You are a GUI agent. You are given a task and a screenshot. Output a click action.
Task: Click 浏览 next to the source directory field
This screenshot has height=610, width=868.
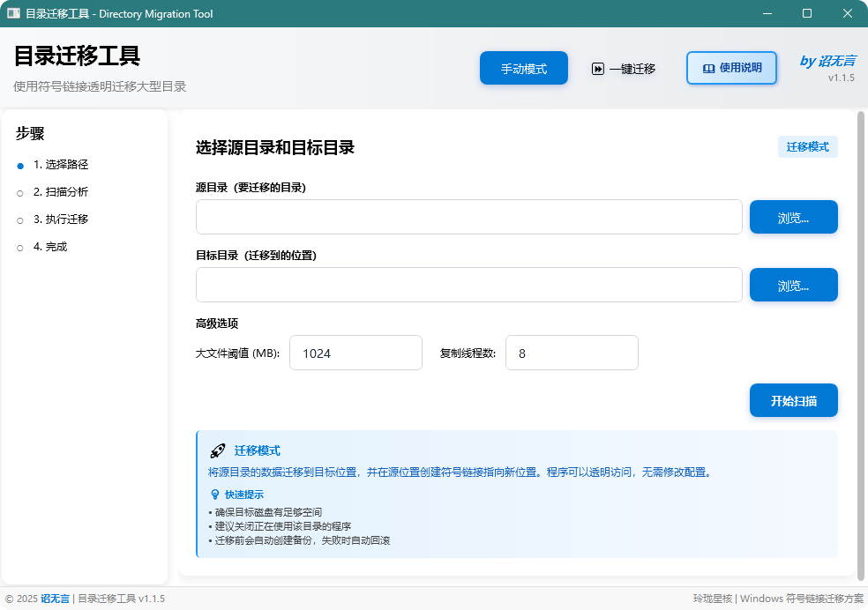coord(792,217)
